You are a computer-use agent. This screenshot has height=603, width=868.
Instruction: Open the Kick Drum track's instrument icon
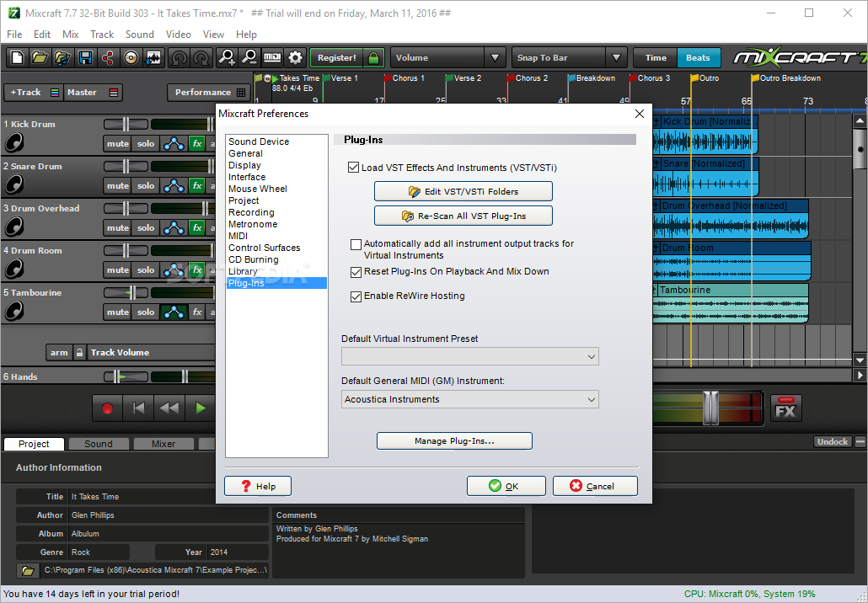click(13, 142)
